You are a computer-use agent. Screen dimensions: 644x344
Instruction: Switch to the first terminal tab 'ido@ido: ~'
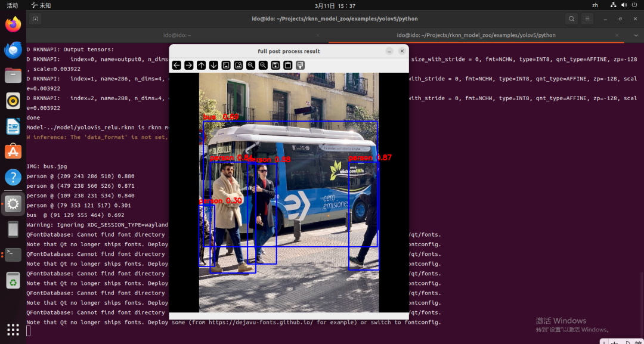tap(177, 35)
